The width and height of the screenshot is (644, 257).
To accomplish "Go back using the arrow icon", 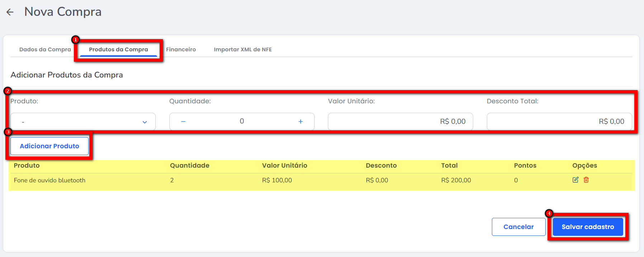I will click(x=10, y=12).
